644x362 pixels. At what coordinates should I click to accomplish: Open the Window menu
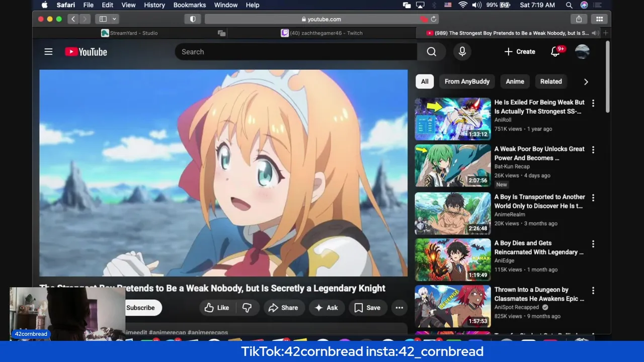point(226,5)
